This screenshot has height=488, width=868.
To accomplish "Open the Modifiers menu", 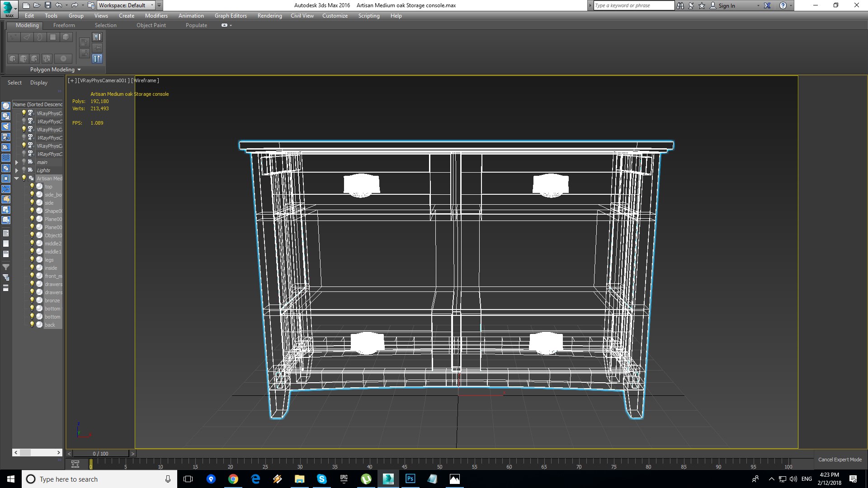I will [156, 16].
